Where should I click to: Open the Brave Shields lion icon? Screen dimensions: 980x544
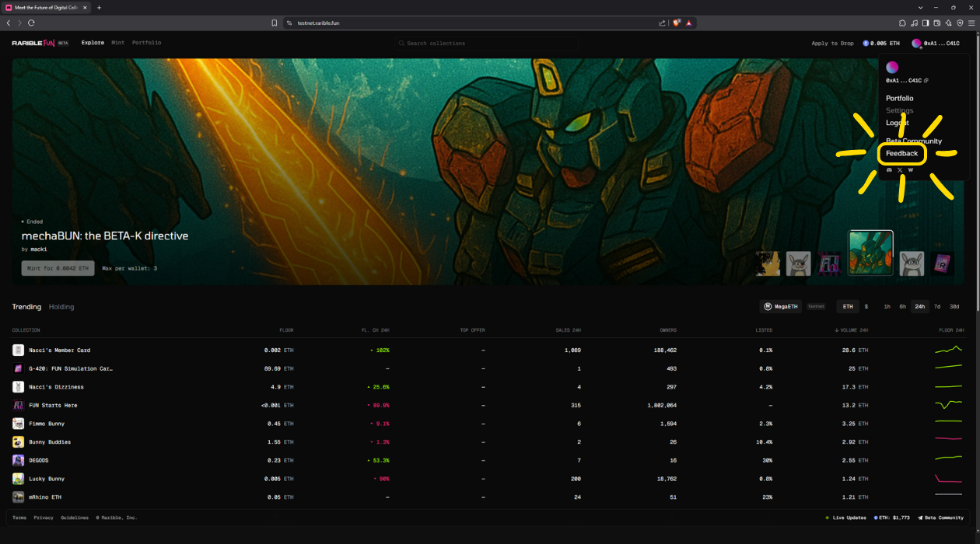point(677,23)
